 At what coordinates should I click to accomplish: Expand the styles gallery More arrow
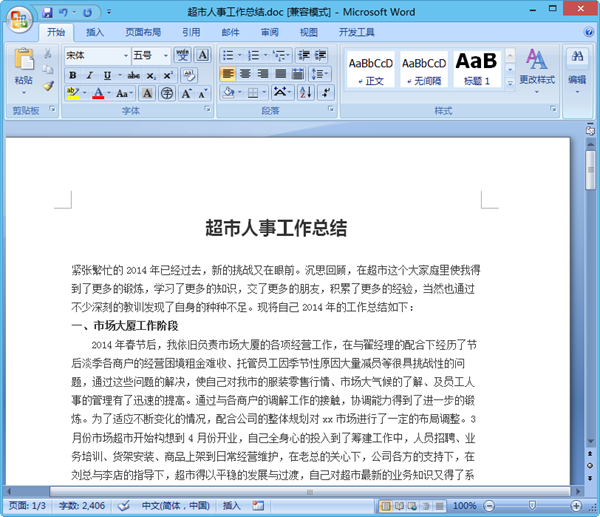click(510, 83)
